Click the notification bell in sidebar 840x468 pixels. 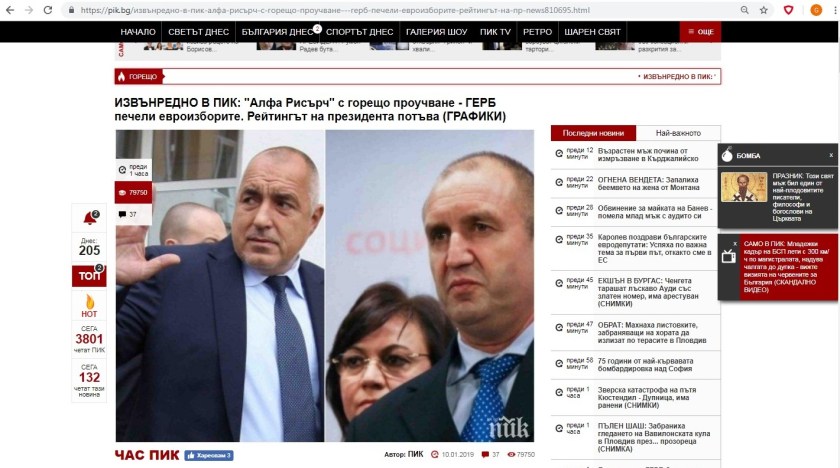tap(89, 218)
